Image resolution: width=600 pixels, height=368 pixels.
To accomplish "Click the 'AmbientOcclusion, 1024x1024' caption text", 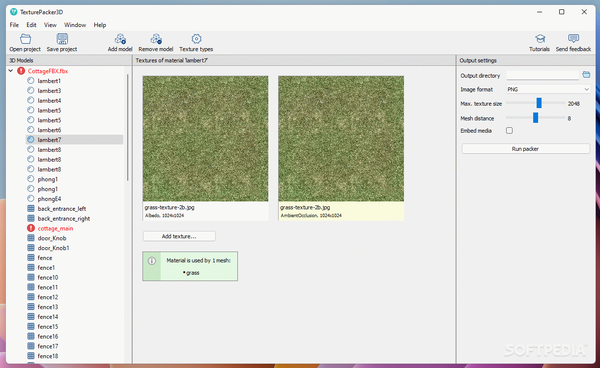I will [x=311, y=216].
